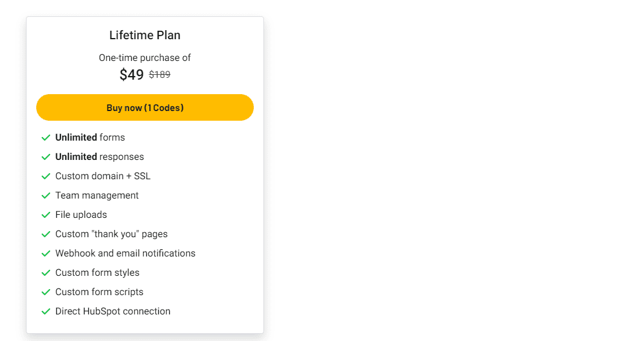Click checkmark icon beside Unlimited forms
The image size is (644, 341).
point(45,138)
